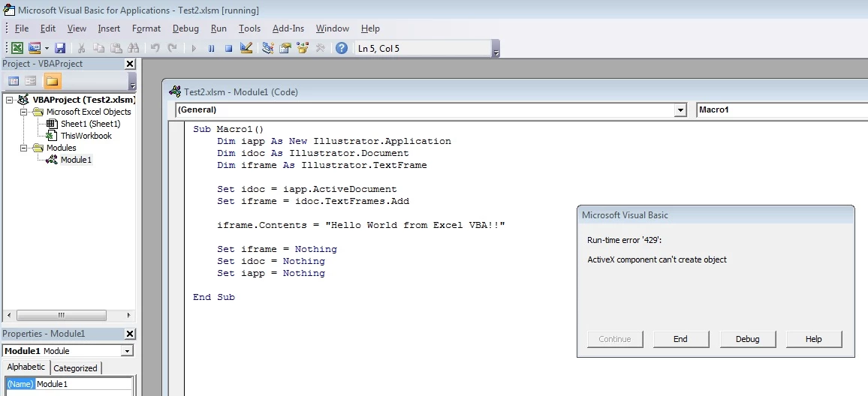The height and width of the screenshot is (396, 868).
Task: Click the Undo arrow icon
Action: coord(155,48)
